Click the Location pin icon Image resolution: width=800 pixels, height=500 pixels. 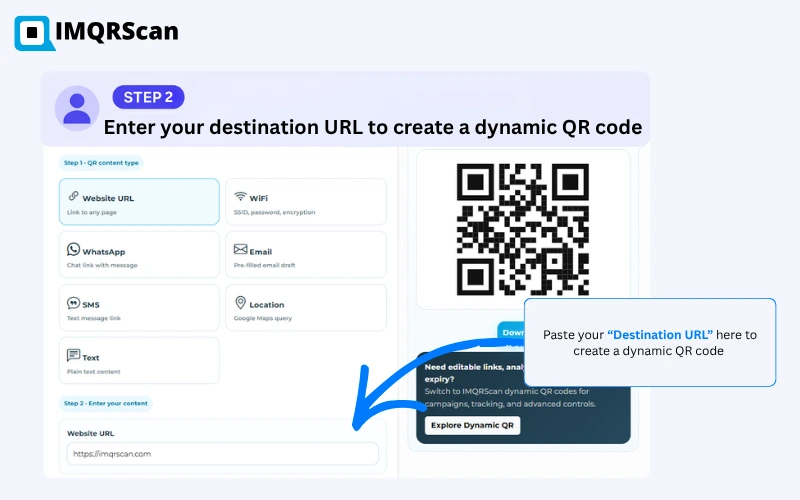click(240, 303)
